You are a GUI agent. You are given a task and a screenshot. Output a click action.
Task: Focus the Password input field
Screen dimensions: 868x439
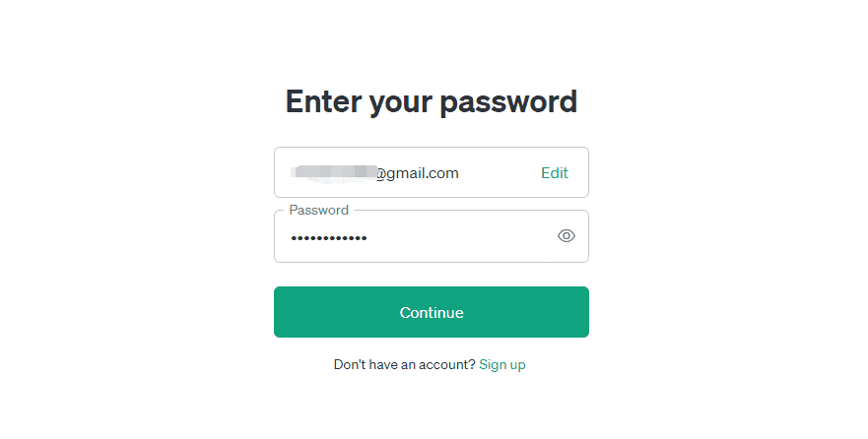[432, 236]
